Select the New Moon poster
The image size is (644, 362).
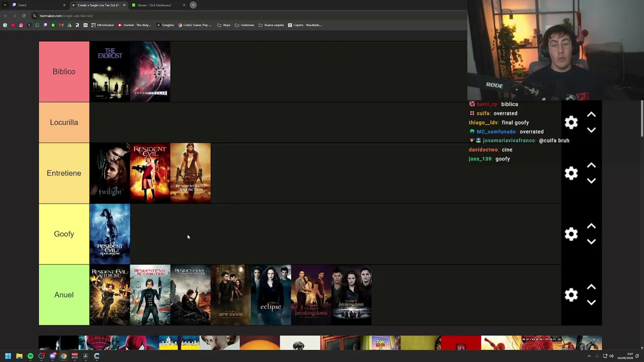click(230, 295)
